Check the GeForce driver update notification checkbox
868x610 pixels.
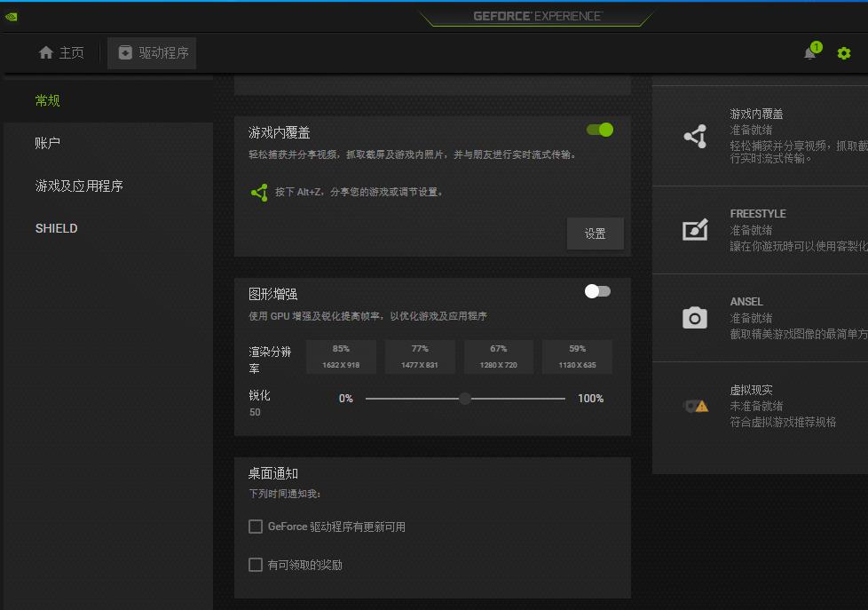tap(256, 527)
